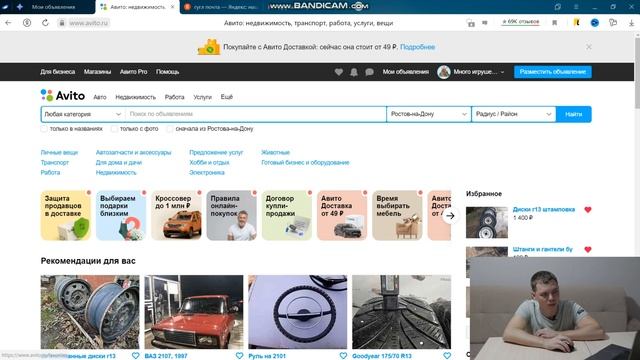The width and height of the screenshot is (640, 360).
Task: Click the lock icon in address bar
Action: [x=62, y=23]
